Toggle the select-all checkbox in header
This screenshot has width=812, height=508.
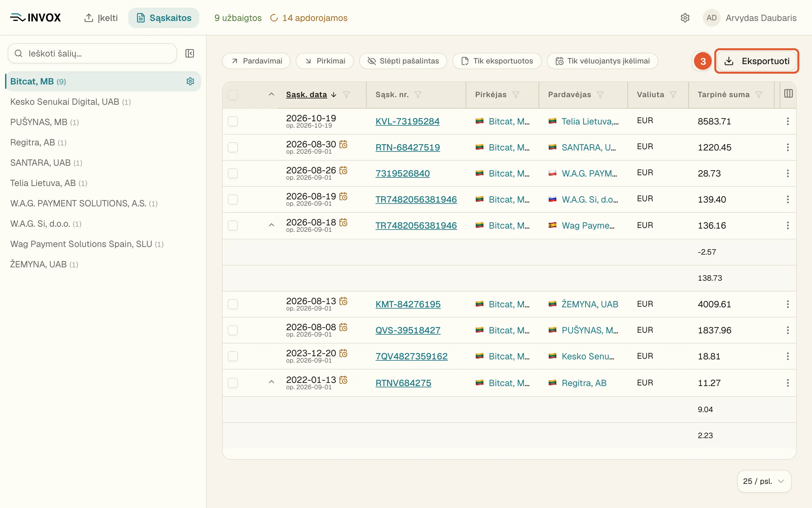(x=233, y=95)
